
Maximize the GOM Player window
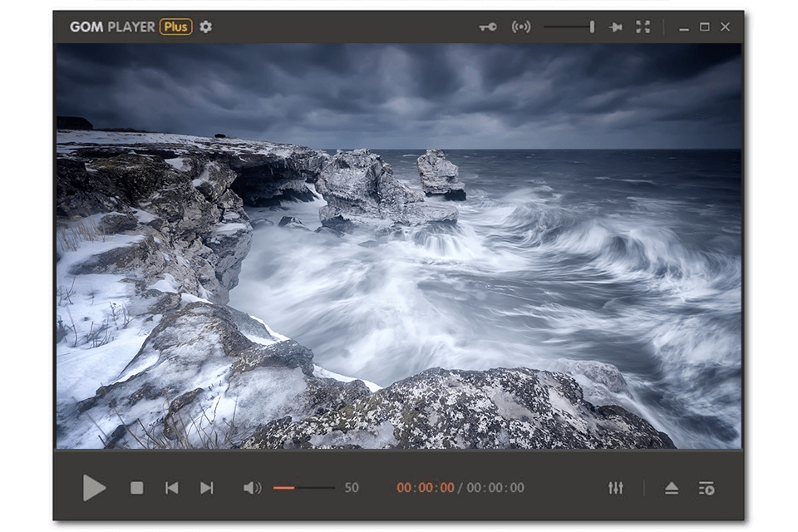click(704, 27)
